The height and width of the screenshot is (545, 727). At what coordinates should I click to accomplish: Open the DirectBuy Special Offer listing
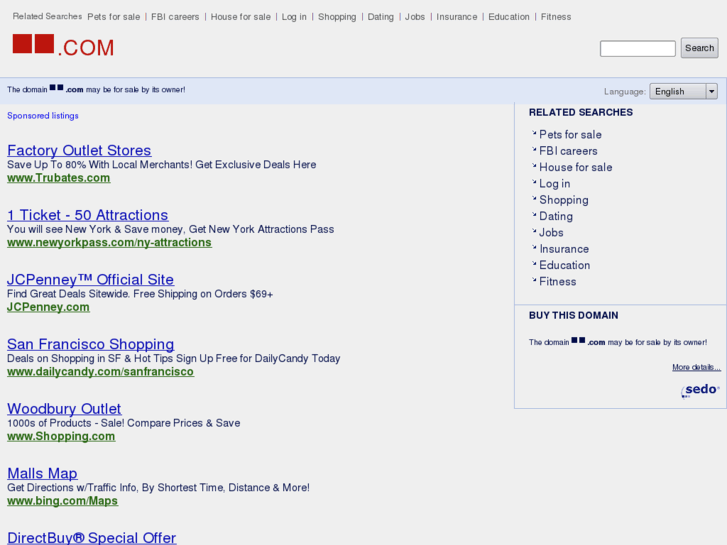click(92, 537)
